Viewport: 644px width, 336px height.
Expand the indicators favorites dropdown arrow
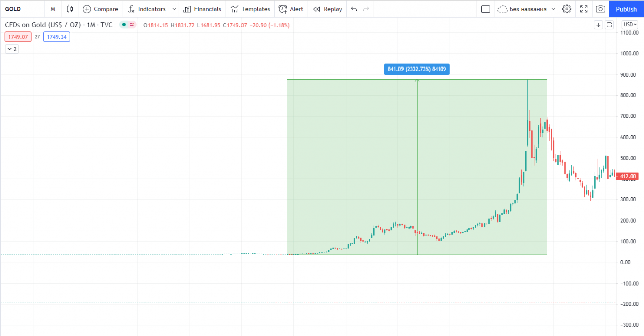click(x=174, y=9)
